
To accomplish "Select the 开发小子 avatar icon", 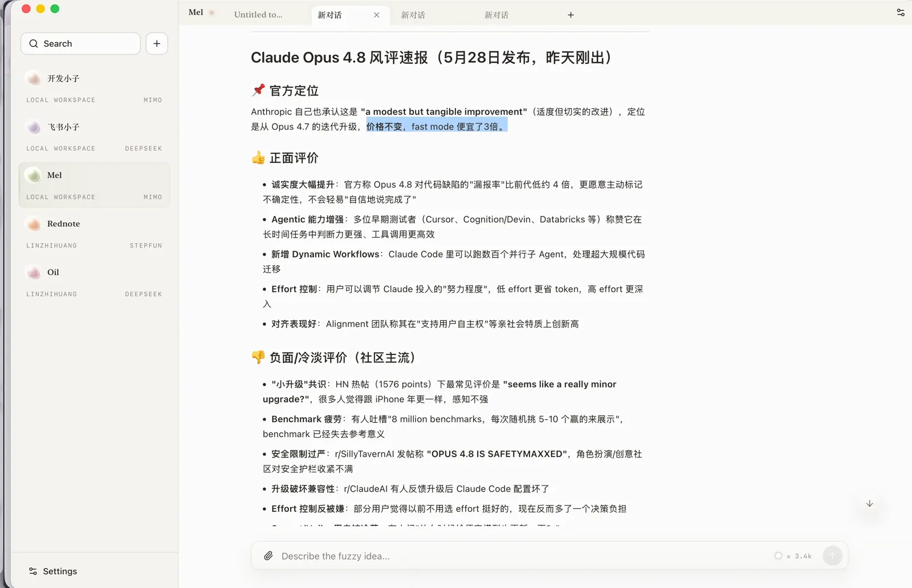I will point(34,79).
